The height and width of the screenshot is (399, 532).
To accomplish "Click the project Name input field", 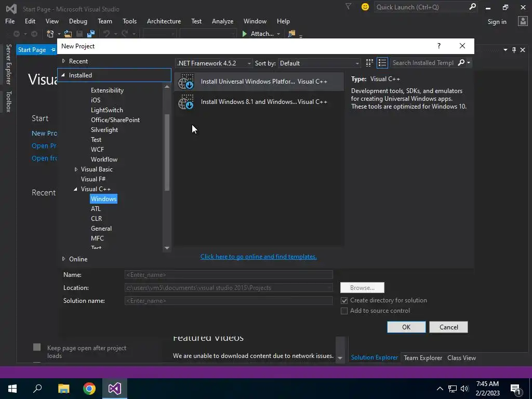I will click(x=229, y=275).
